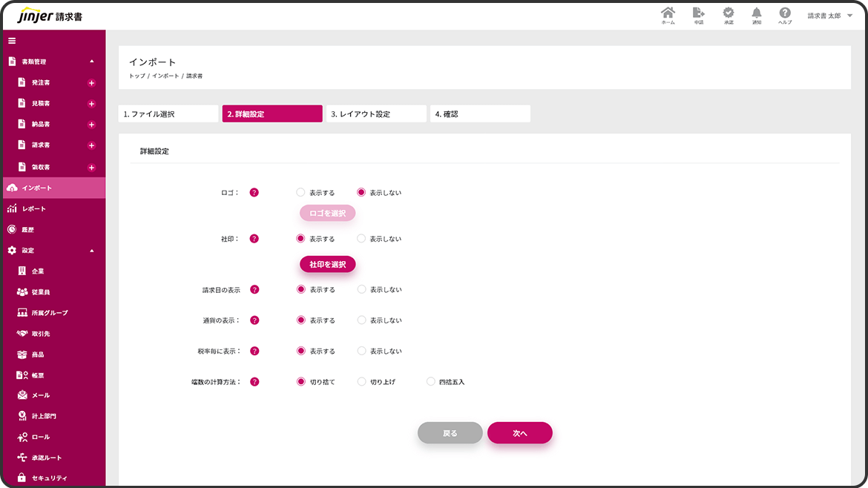This screenshot has width=868, height=488.
Task: Go to step 3. レイアウト設定 tab
Action: click(376, 114)
